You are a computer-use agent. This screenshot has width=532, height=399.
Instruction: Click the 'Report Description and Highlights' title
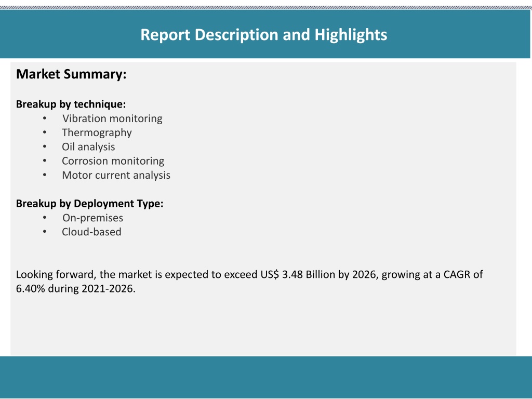click(263, 35)
